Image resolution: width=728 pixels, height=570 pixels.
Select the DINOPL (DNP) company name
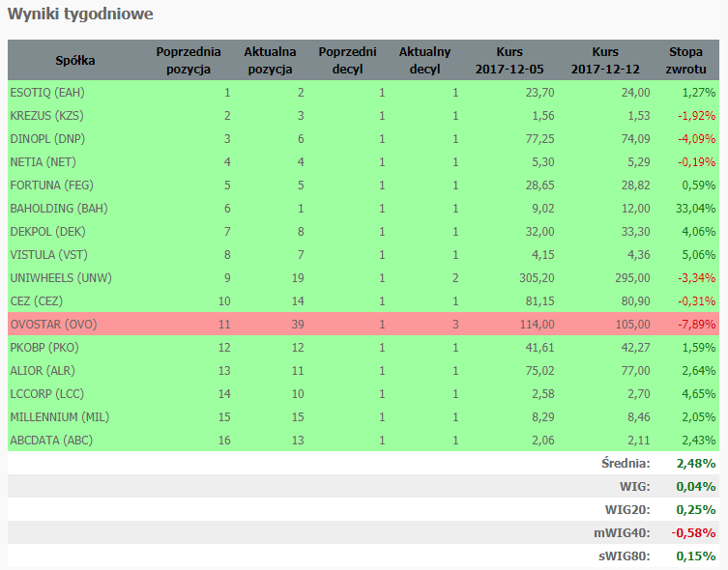[46, 139]
